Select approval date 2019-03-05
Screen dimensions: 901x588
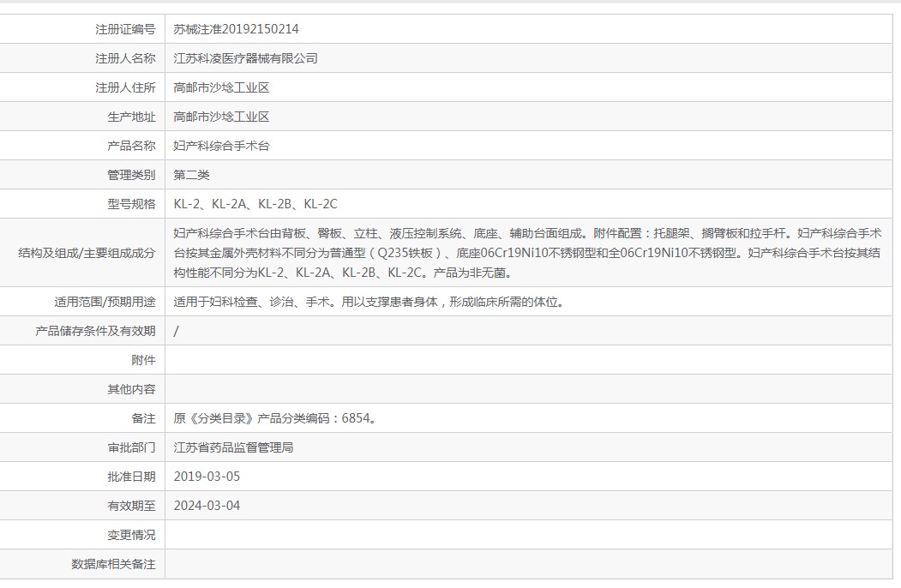click(x=207, y=477)
